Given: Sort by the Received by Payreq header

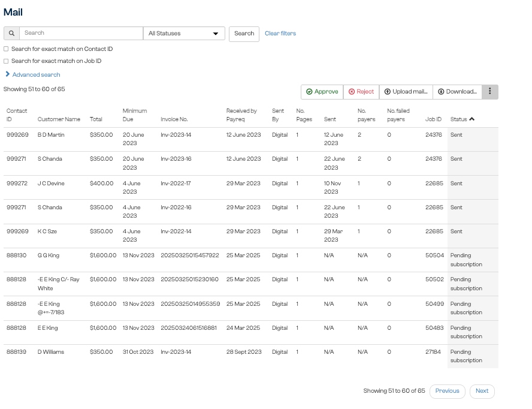Looking at the screenshot, I should (x=241, y=115).
